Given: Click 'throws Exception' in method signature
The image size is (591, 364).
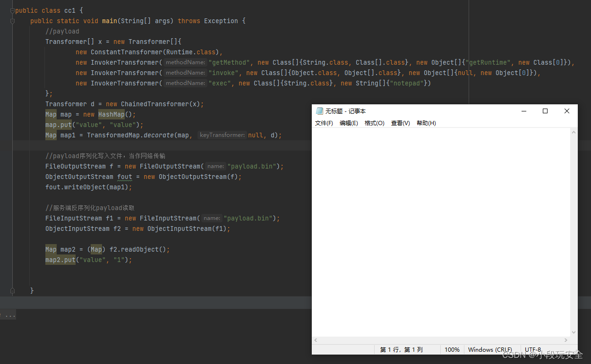Looking at the screenshot, I should pyautogui.click(x=208, y=21).
